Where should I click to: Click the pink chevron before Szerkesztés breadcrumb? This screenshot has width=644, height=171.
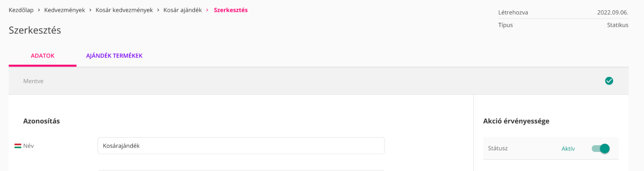[x=207, y=10]
